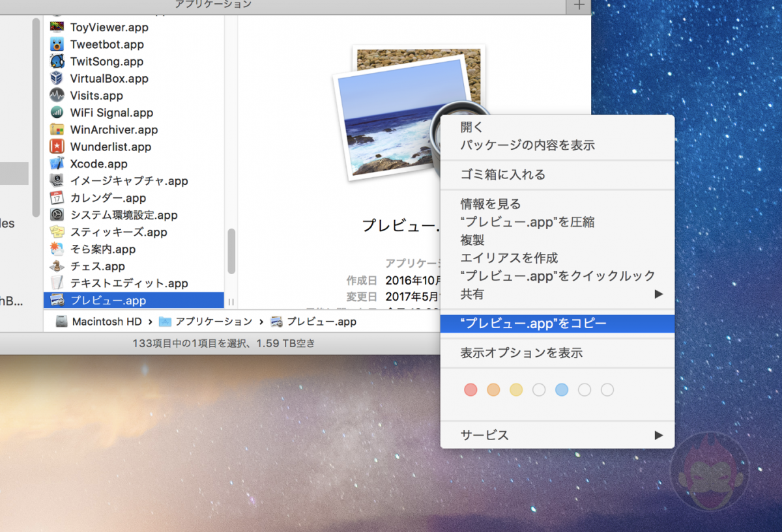Screen dimensions: 782x532
Task: Select the WiFi Signal.app icon
Action: tap(57, 113)
